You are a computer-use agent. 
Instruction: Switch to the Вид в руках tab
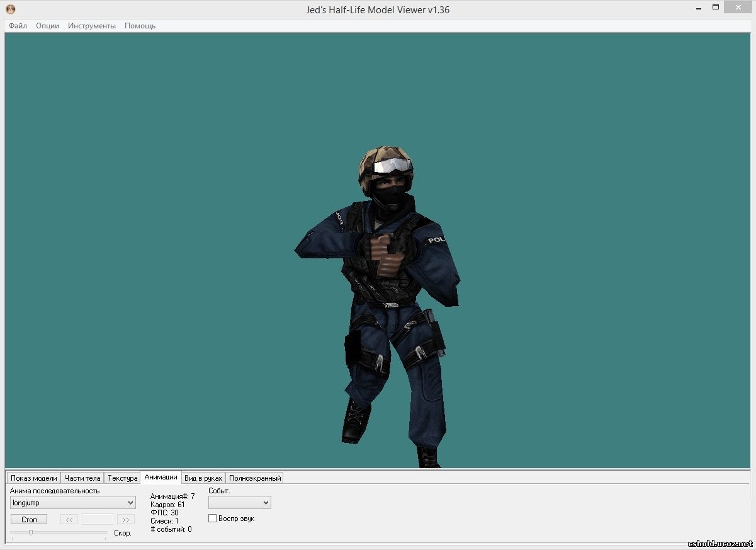[x=203, y=478]
